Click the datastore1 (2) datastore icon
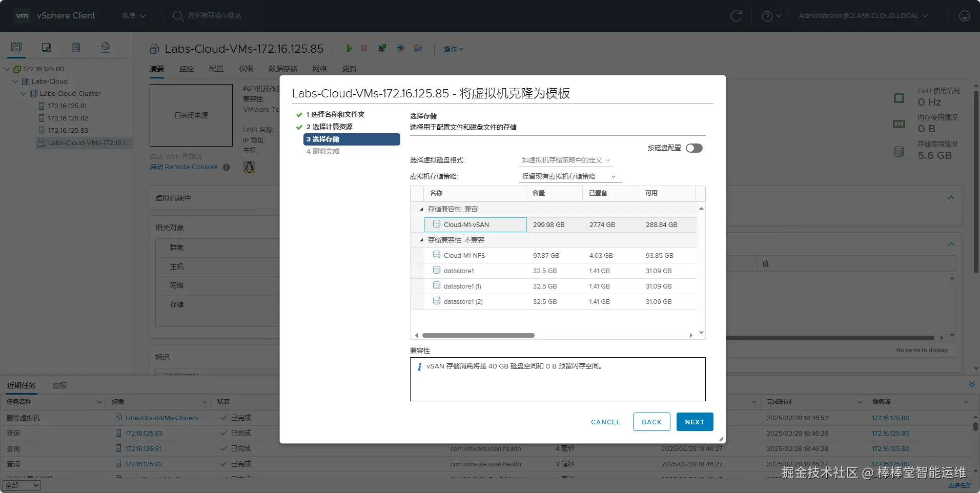980x493 pixels. 437,301
